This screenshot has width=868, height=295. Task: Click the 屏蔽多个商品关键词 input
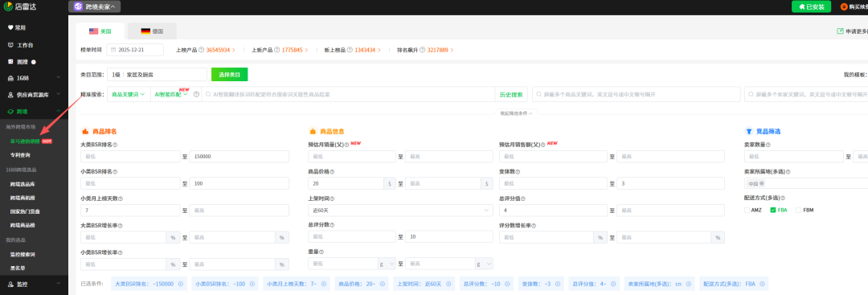[x=636, y=94]
